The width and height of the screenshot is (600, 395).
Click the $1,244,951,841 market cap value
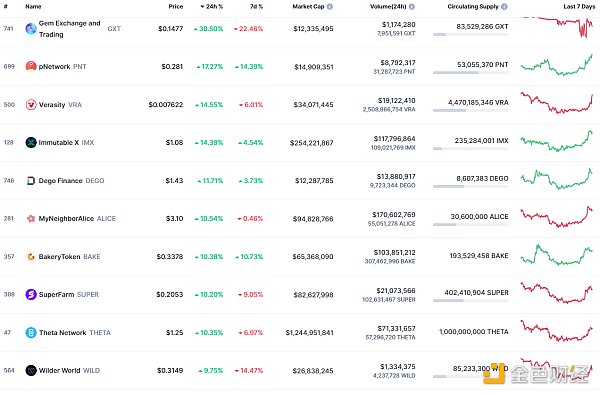point(309,333)
